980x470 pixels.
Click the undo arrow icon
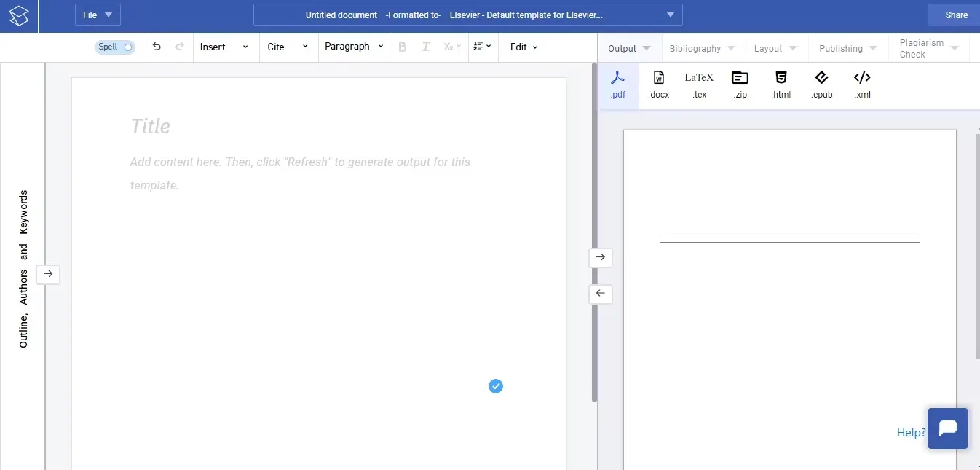(157, 47)
